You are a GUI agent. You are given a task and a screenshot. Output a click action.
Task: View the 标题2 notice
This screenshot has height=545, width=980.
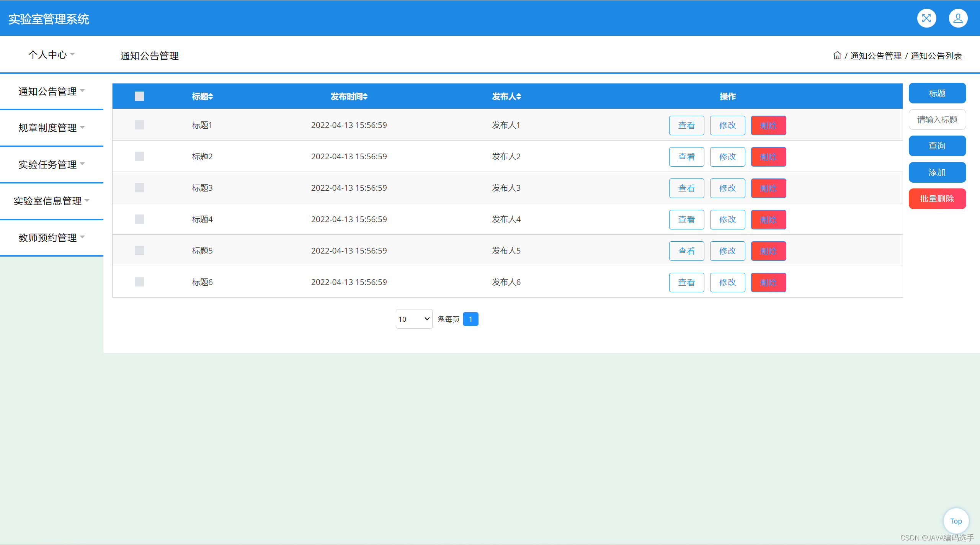coord(687,157)
